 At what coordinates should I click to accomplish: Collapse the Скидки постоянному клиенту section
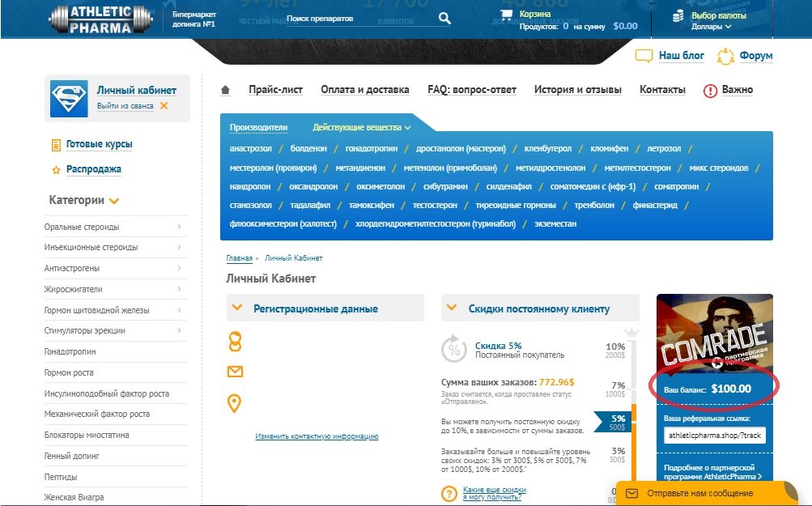click(x=452, y=308)
